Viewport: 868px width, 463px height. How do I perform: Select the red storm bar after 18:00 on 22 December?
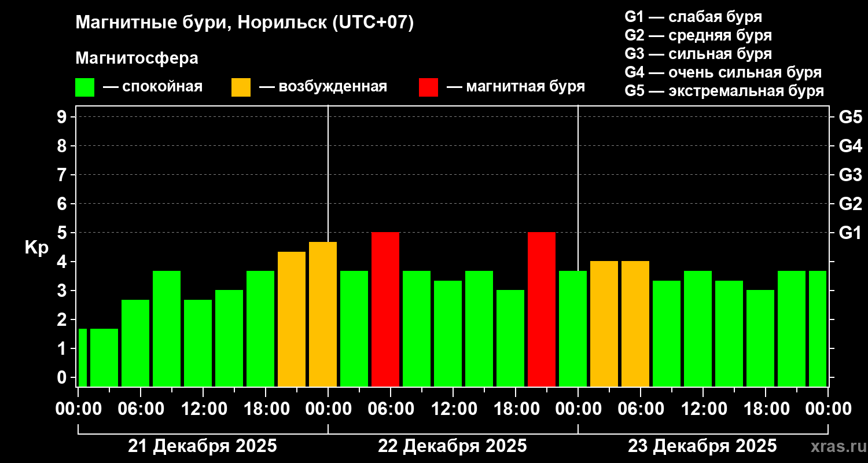click(542, 309)
